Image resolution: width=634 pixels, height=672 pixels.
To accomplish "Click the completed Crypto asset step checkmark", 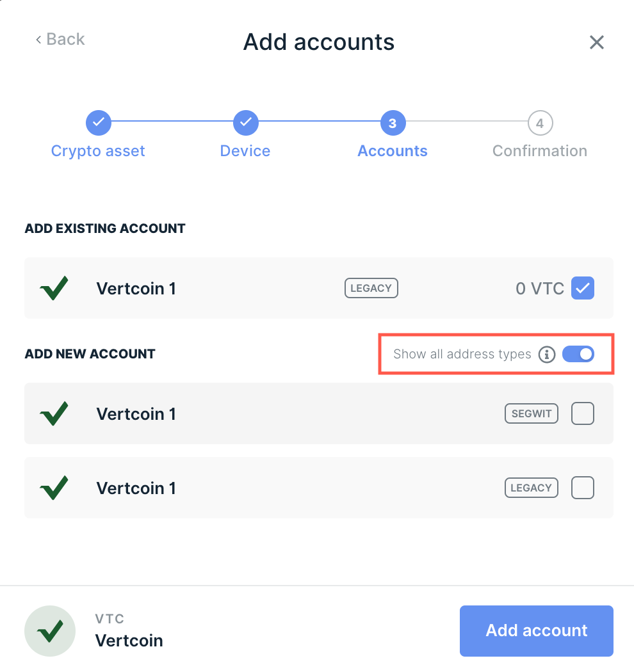I will [x=98, y=122].
